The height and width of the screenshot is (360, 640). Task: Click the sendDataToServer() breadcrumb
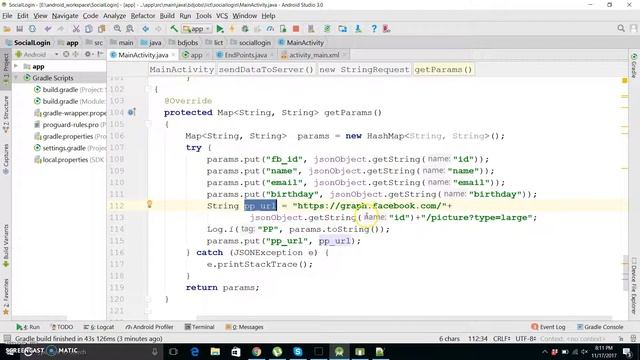(266, 69)
